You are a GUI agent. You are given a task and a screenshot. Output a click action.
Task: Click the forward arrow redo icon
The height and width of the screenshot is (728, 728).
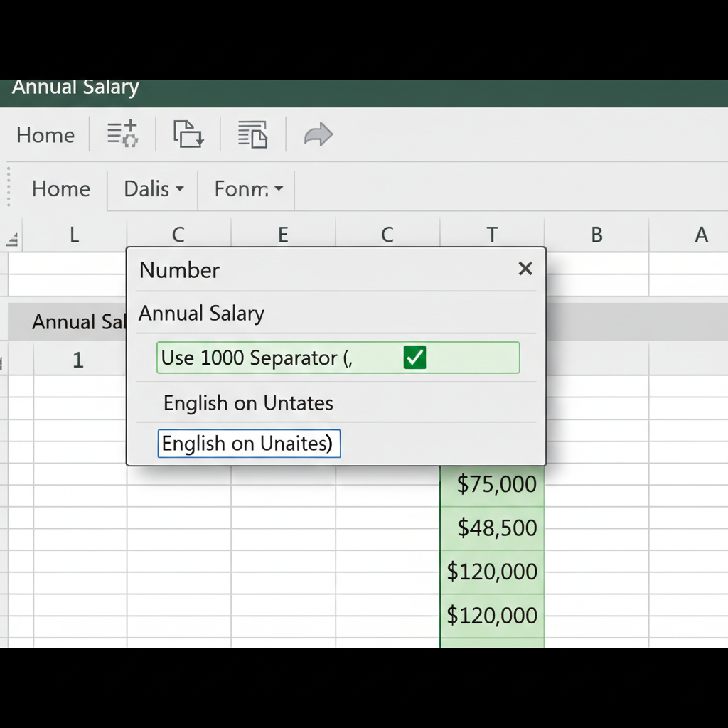click(318, 134)
